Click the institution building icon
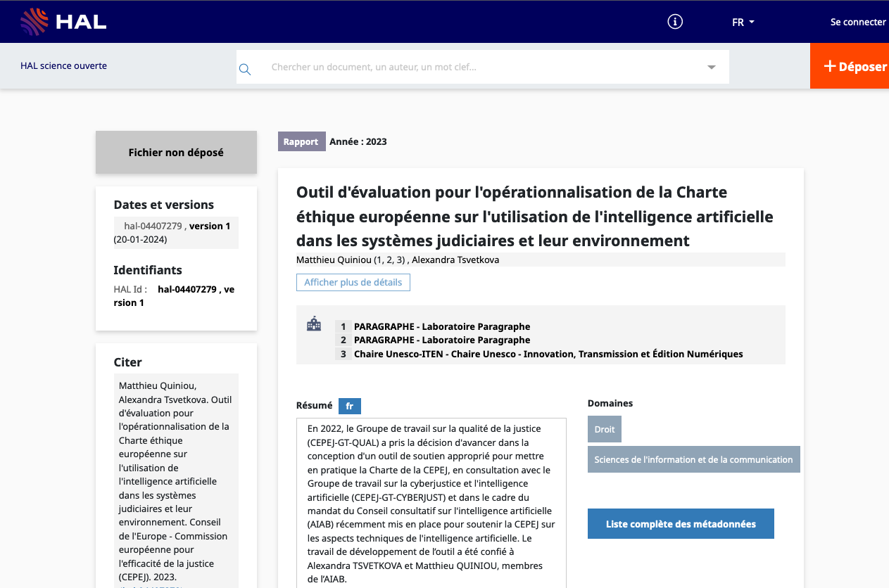This screenshot has height=588, width=889. 314,324
